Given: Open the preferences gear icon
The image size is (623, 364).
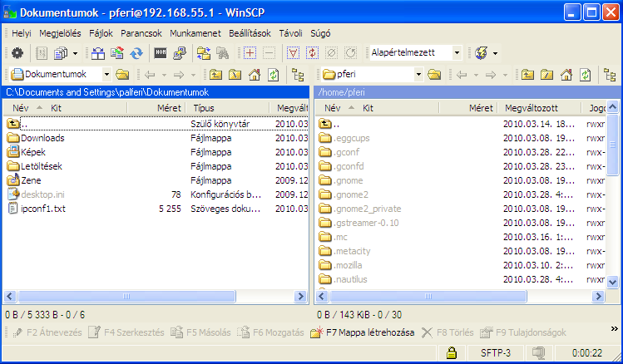Looking at the screenshot, I should [x=17, y=53].
